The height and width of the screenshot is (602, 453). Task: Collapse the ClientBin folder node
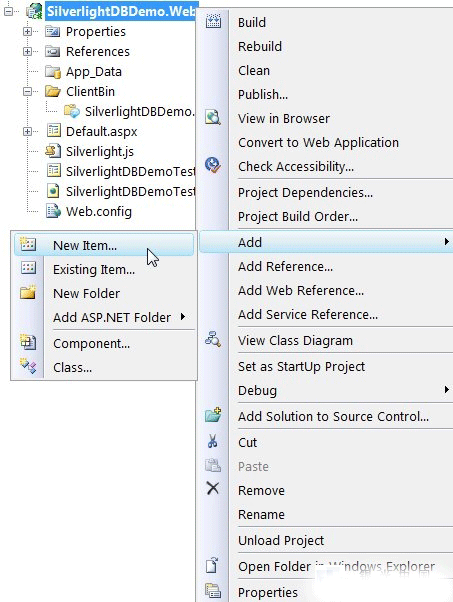pos(27,91)
